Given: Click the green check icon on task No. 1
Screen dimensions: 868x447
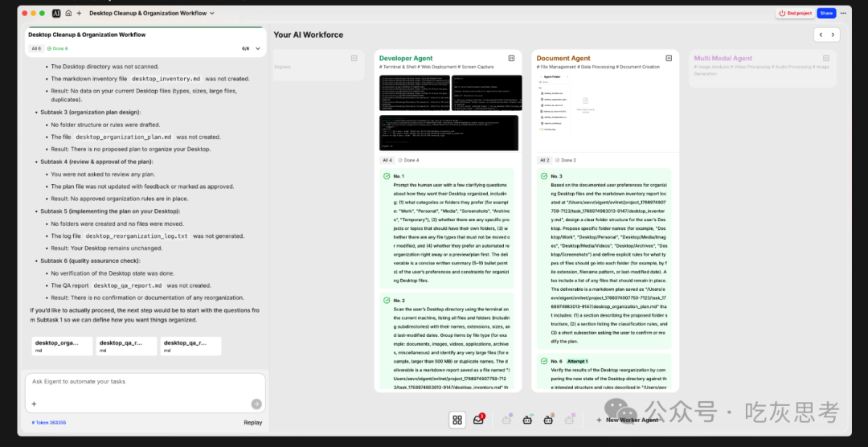Looking at the screenshot, I should click(387, 176).
